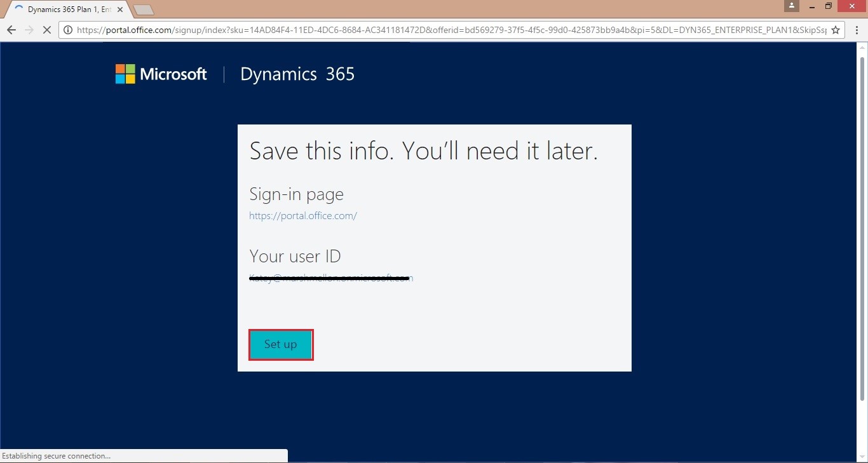This screenshot has height=463, width=868.
Task: Click the scrollbar down arrow
Action: tap(862, 457)
